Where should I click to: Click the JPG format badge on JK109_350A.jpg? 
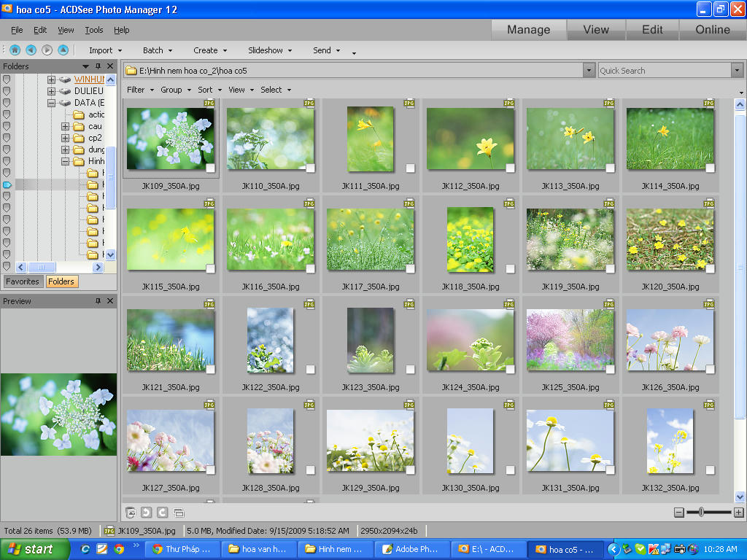[209, 103]
